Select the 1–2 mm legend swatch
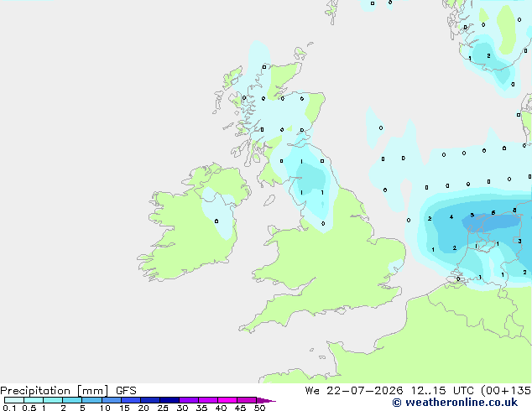The image size is (532, 411). pos(53,400)
